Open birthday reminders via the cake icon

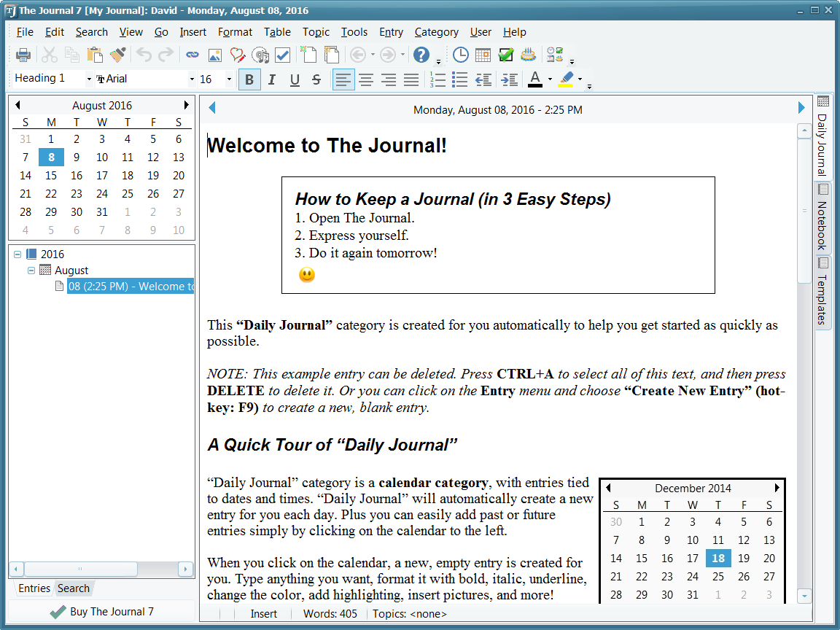point(528,55)
